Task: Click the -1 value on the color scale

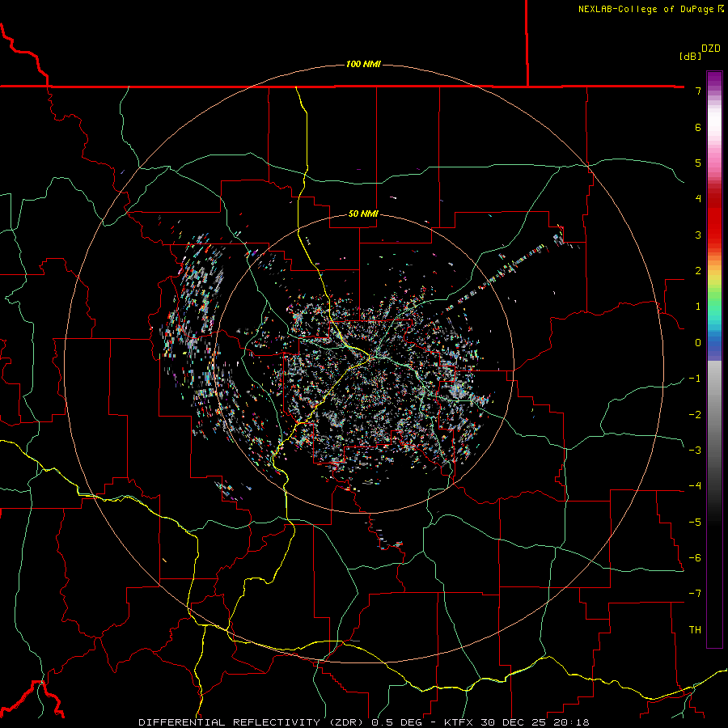Action: [695, 379]
